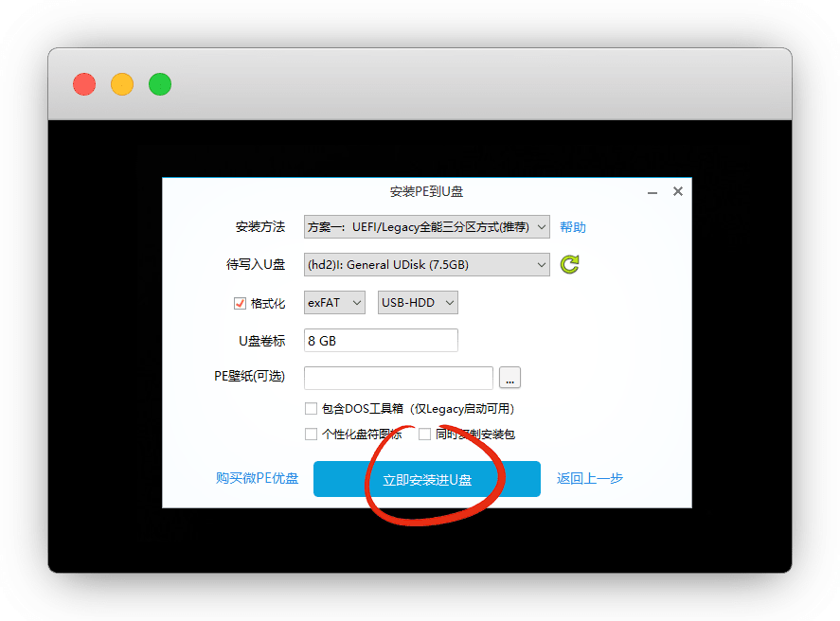Expand the 待写入U盘 drive dropdown
840x621 pixels.
[426, 265]
